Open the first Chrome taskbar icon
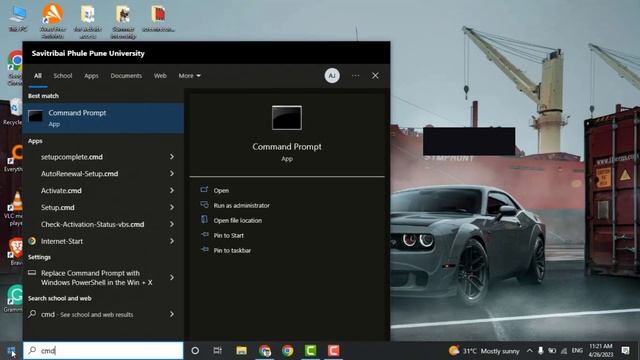This screenshot has height=360, width=640. pyautogui.click(x=265, y=351)
